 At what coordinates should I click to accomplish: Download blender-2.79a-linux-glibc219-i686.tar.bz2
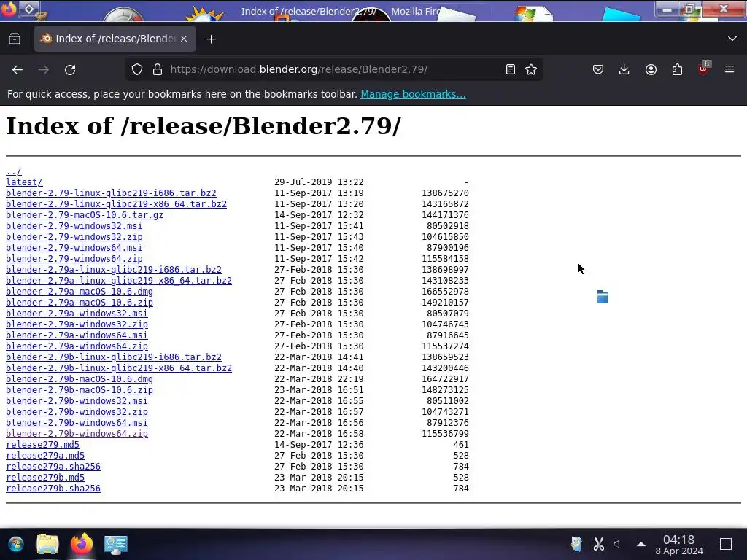tap(113, 270)
